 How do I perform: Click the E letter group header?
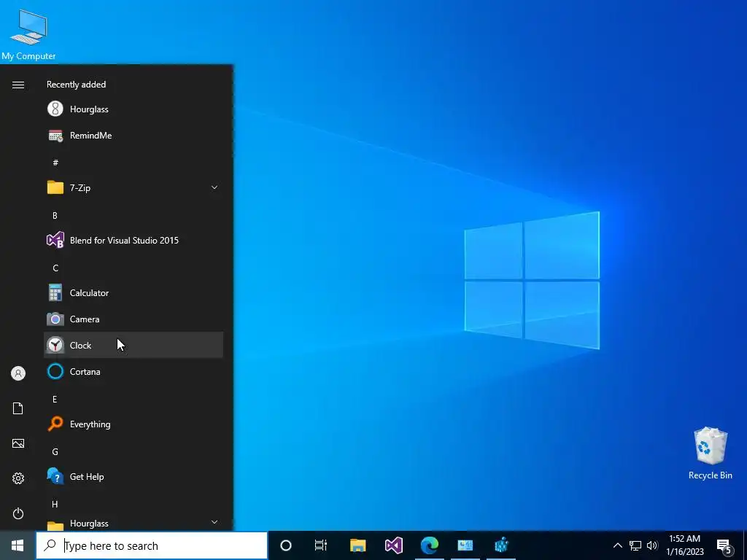(x=55, y=399)
